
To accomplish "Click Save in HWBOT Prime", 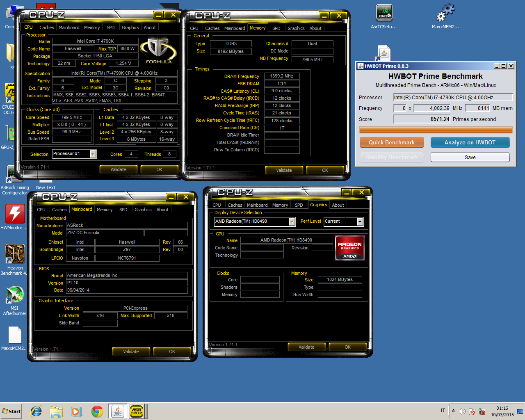I will tap(470, 157).
